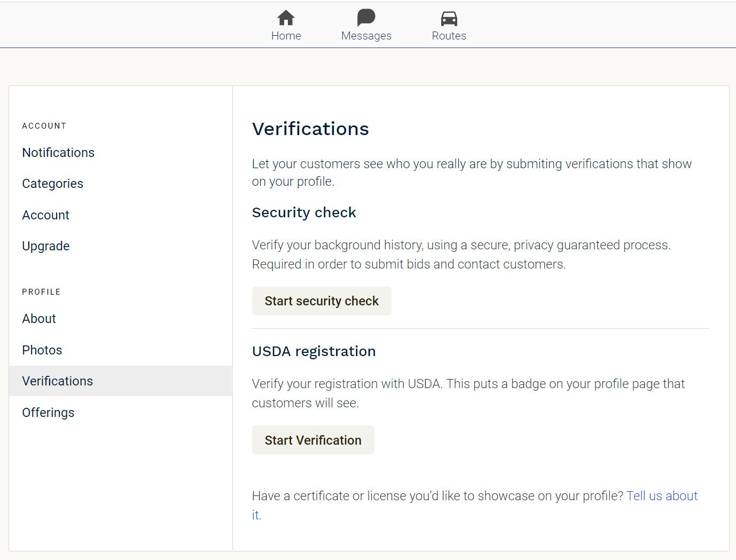The image size is (736, 560).
Task: Click the Home house icon
Action: [286, 18]
